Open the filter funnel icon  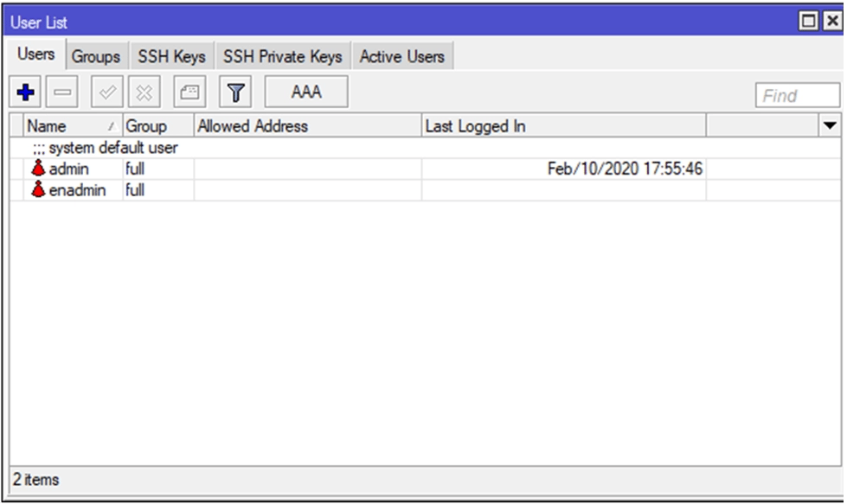click(x=235, y=93)
